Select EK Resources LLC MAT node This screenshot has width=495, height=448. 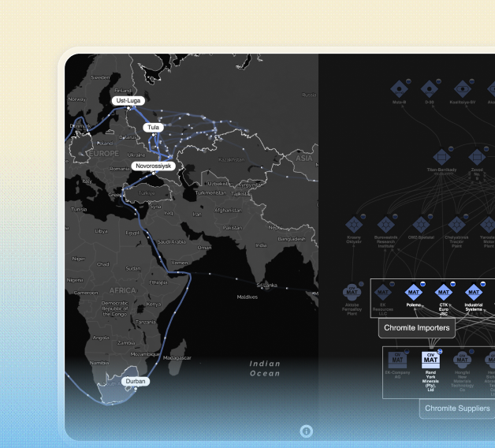click(383, 293)
